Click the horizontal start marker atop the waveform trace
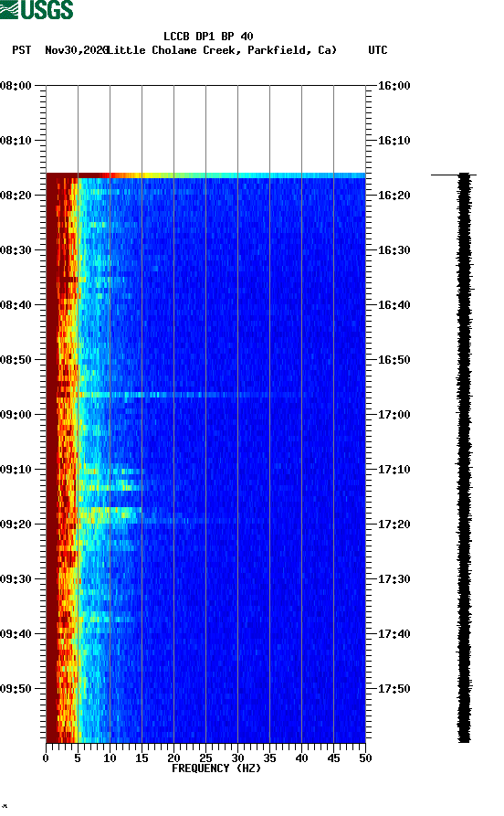This screenshot has width=504, height=816. [x=454, y=175]
